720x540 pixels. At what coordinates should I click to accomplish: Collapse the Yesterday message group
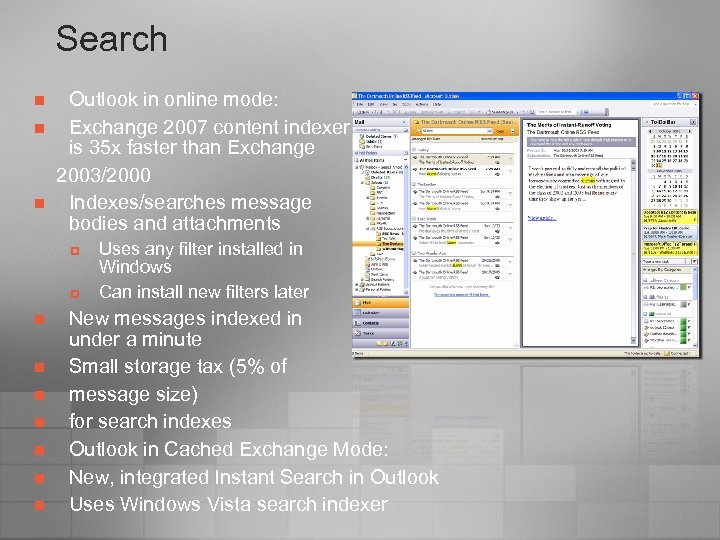point(414,184)
